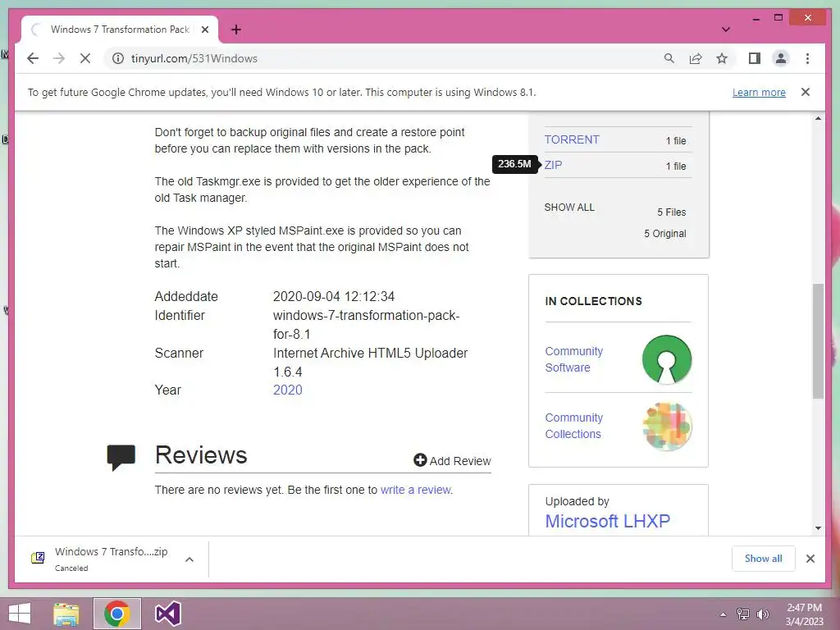Screen dimensions: 840x630
Task: Open taskbar clock showing 2:47 PM
Action: click(804, 614)
